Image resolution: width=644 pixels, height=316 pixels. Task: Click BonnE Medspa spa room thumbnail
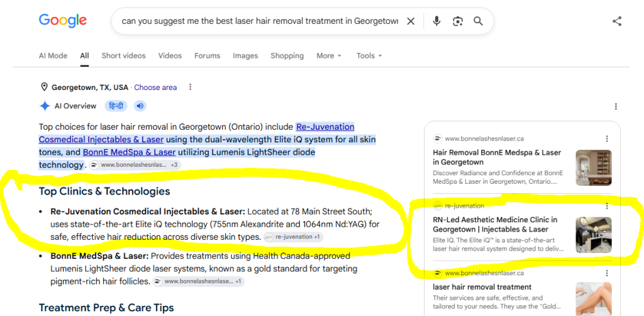coord(594,167)
